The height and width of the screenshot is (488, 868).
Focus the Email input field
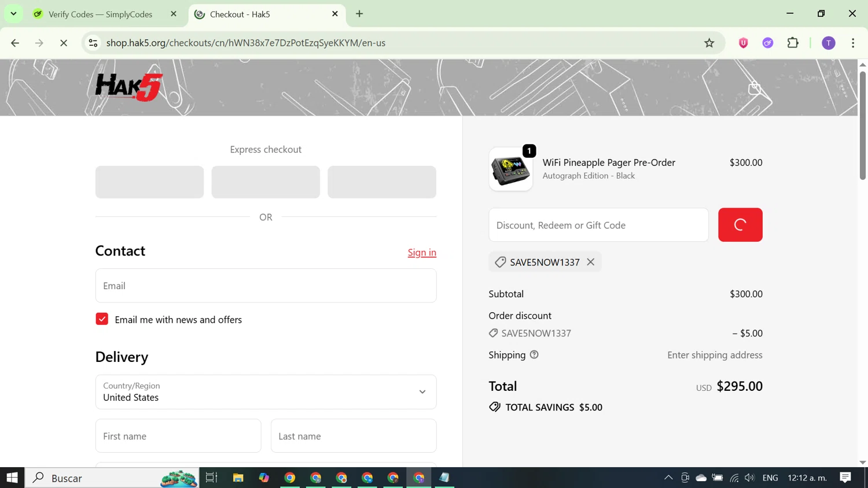pos(266,286)
